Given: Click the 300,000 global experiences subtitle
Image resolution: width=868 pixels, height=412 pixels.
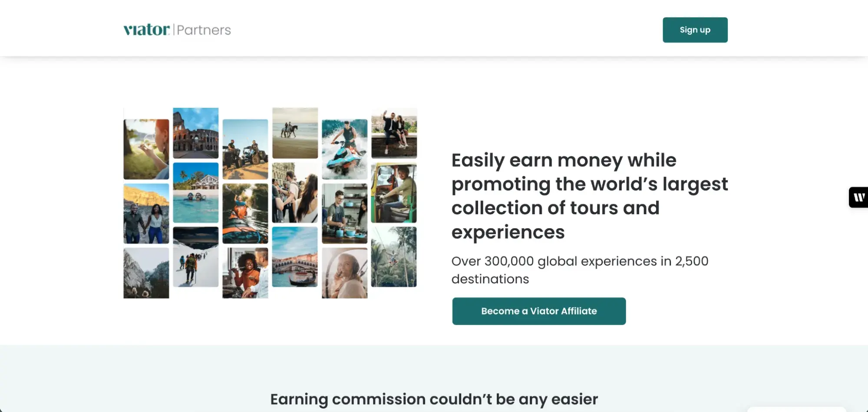Looking at the screenshot, I should coord(580,270).
